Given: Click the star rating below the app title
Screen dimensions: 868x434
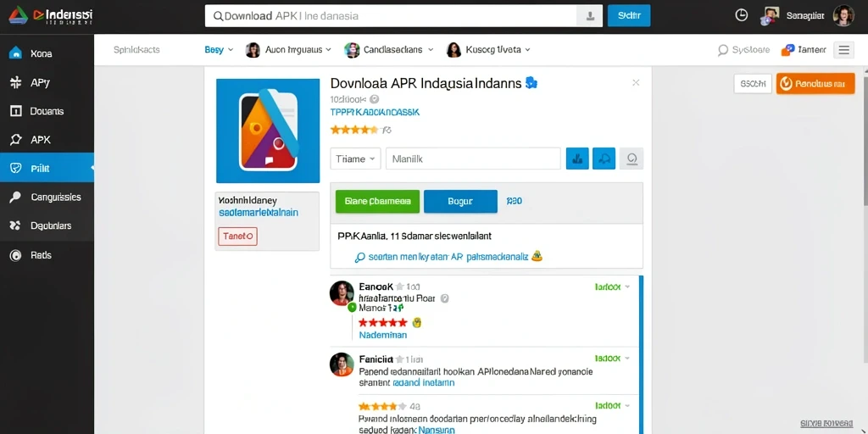Looking at the screenshot, I should [x=354, y=130].
